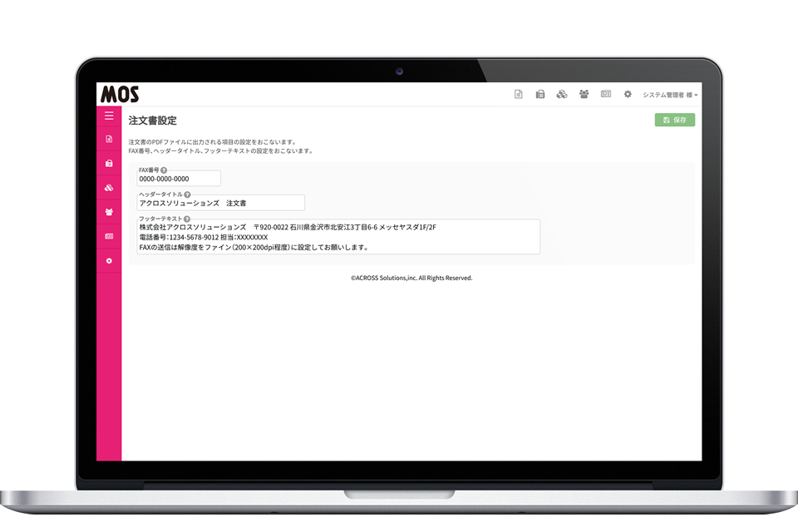Screen dimensions: 798x532
Task: Click inside the FAX number input field
Action: (178, 178)
